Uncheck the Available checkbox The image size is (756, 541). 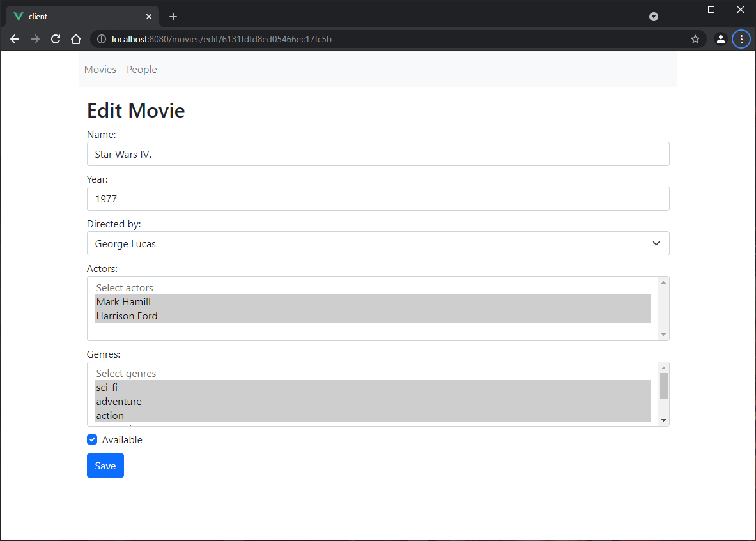coord(92,439)
